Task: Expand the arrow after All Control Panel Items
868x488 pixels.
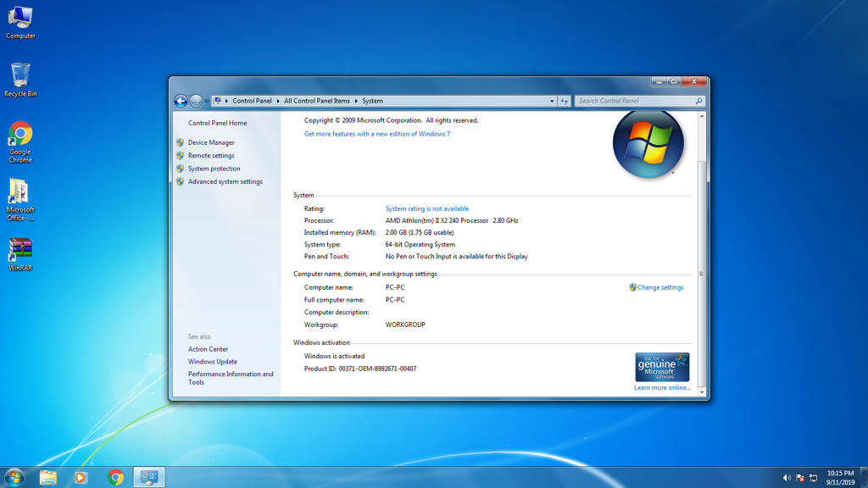Action: [x=356, y=102]
